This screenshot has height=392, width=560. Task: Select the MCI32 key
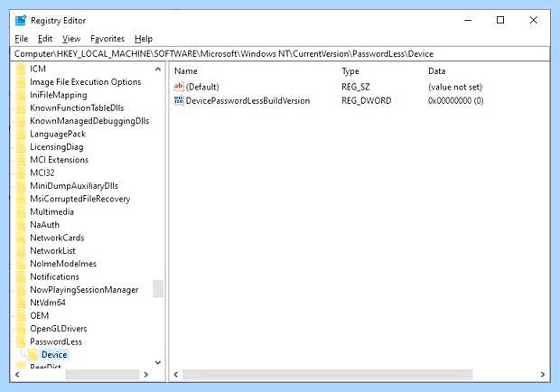click(x=42, y=173)
